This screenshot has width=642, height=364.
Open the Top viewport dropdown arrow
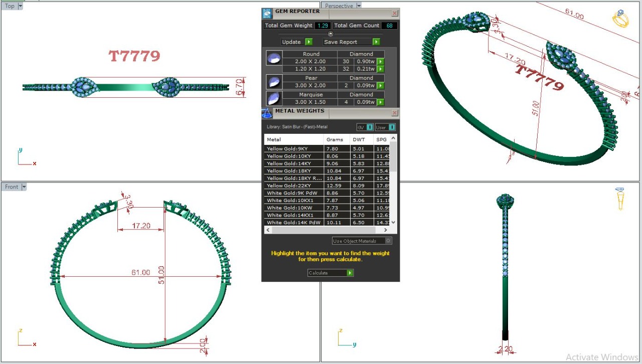[20, 7]
